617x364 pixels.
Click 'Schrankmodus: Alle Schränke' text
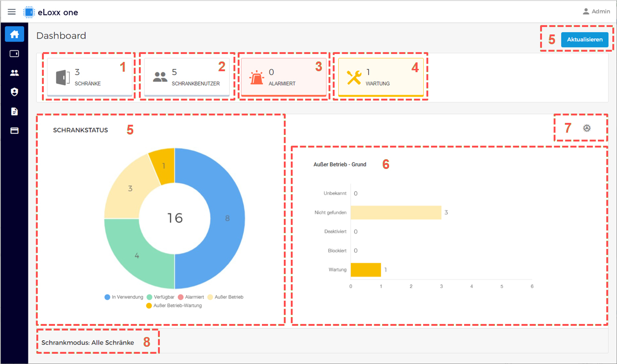(x=88, y=343)
